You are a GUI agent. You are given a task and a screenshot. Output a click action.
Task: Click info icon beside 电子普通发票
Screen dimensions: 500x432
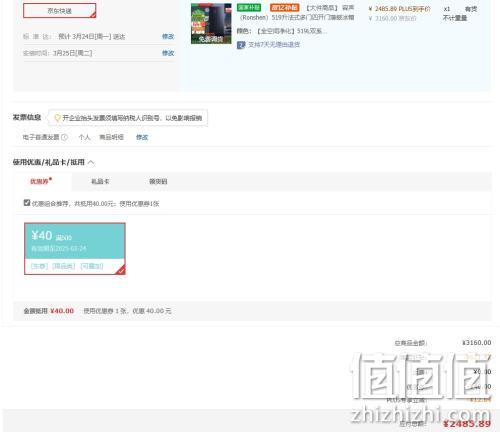click(x=64, y=137)
